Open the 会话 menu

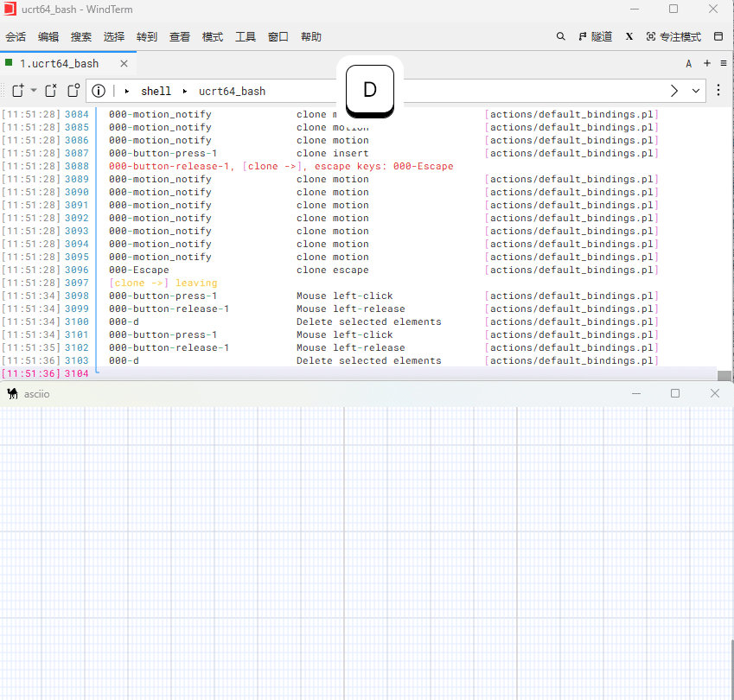pyautogui.click(x=16, y=37)
